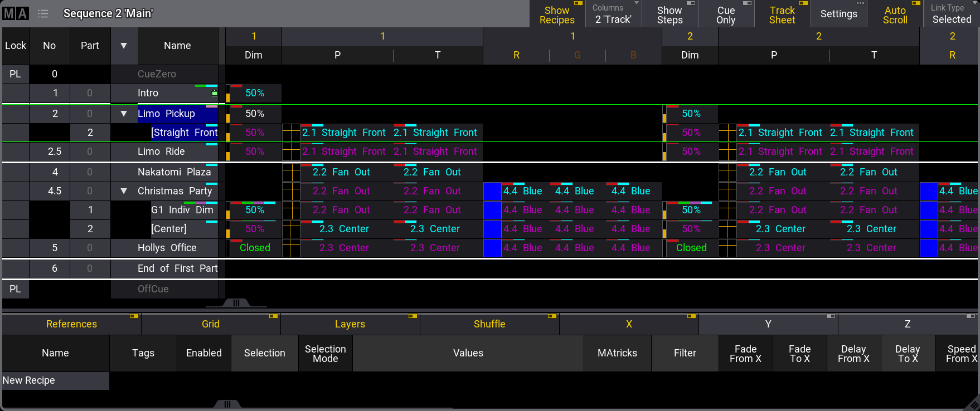Select the Shuffle tab
Screen dimensions: 980x411
[489, 324]
